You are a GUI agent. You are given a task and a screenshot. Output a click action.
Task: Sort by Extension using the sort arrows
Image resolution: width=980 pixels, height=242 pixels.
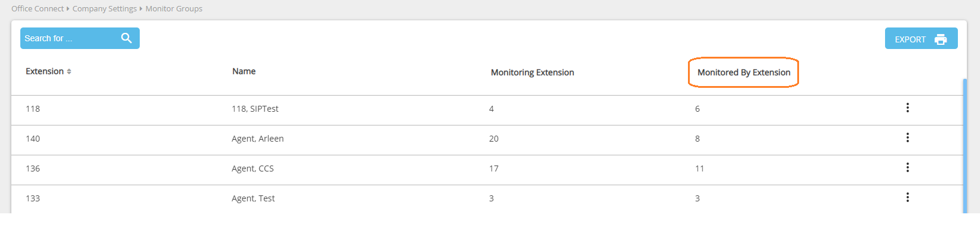pyautogui.click(x=69, y=72)
